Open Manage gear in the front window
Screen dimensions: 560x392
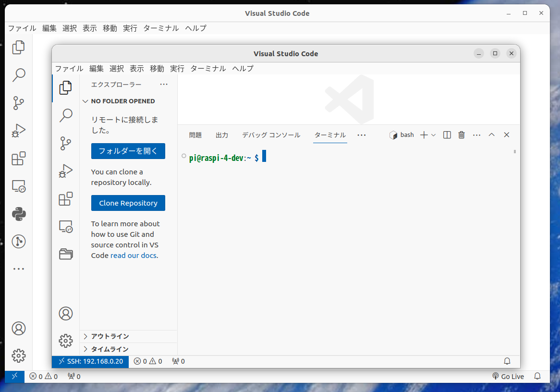(x=66, y=341)
